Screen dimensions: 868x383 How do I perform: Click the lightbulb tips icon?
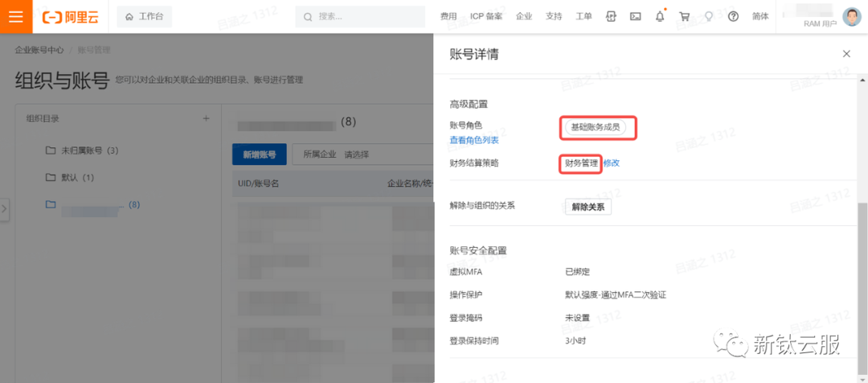[x=709, y=17]
